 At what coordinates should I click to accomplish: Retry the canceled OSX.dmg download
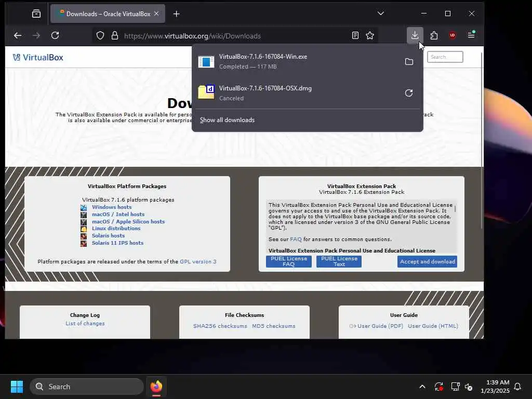tap(409, 93)
